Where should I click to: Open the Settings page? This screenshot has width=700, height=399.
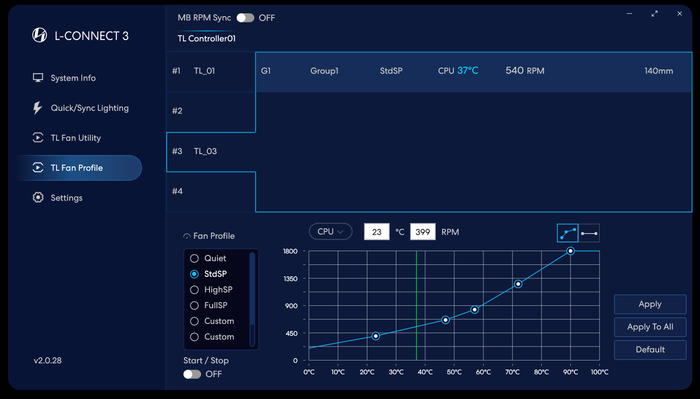(x=66, y=198)
